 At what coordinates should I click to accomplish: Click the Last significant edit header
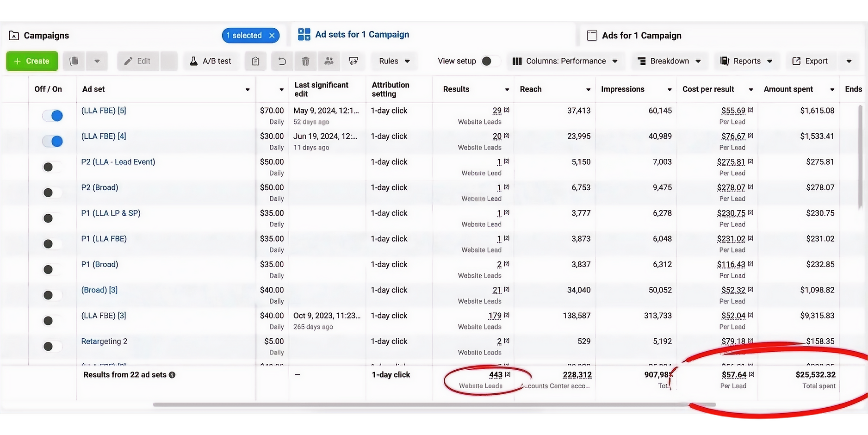point(322,89)
